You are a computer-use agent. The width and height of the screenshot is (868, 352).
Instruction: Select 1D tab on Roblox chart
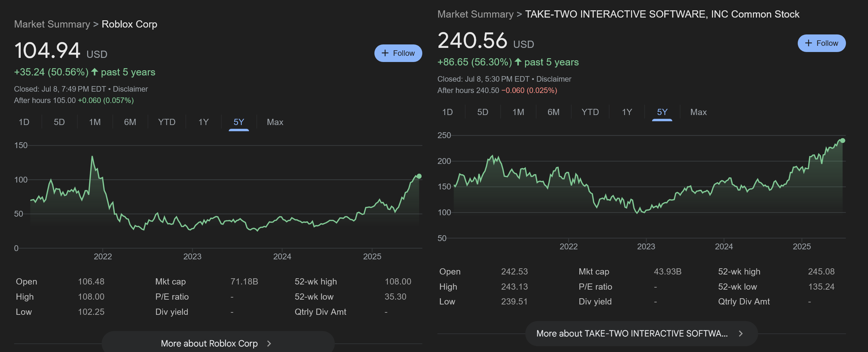tap(24, 122)
